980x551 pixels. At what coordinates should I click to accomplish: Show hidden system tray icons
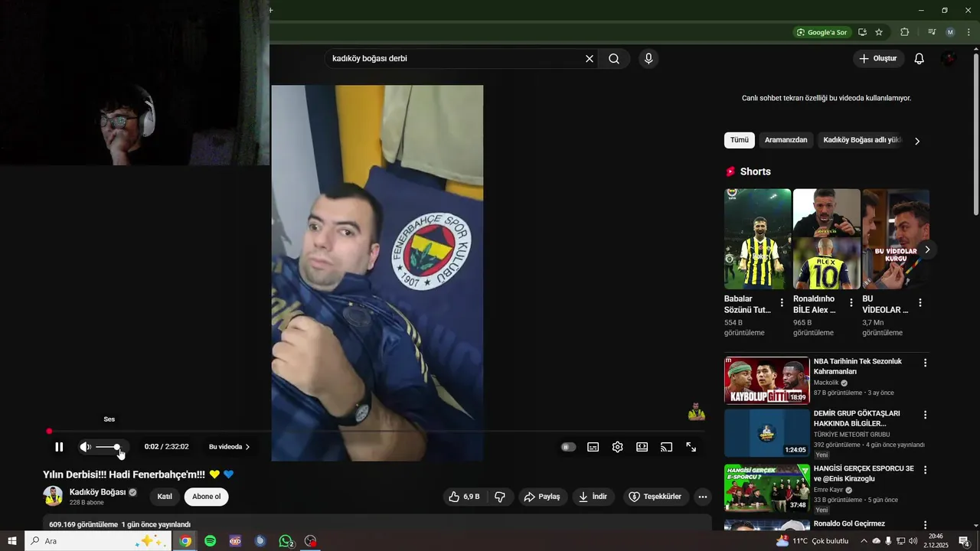pyautogui.click(x=864, y=541)
